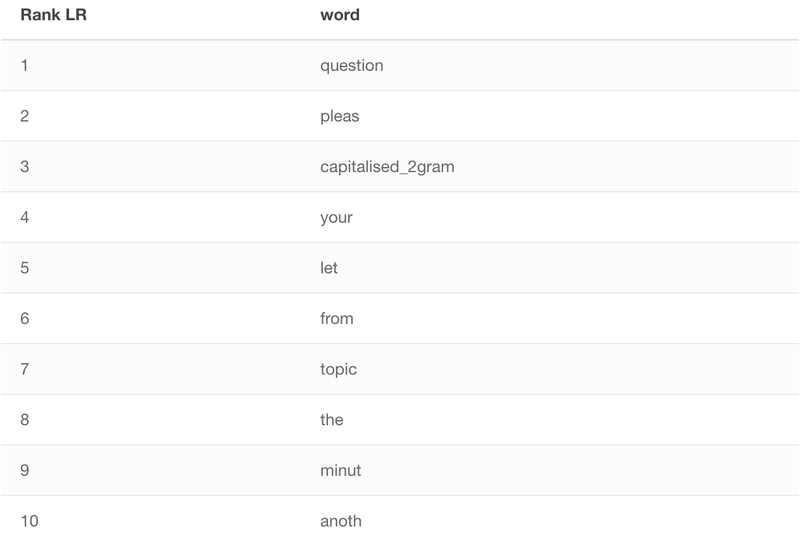Click rank number 4 cell
Viewport: 800px width, 548px height.
[24, 217]
